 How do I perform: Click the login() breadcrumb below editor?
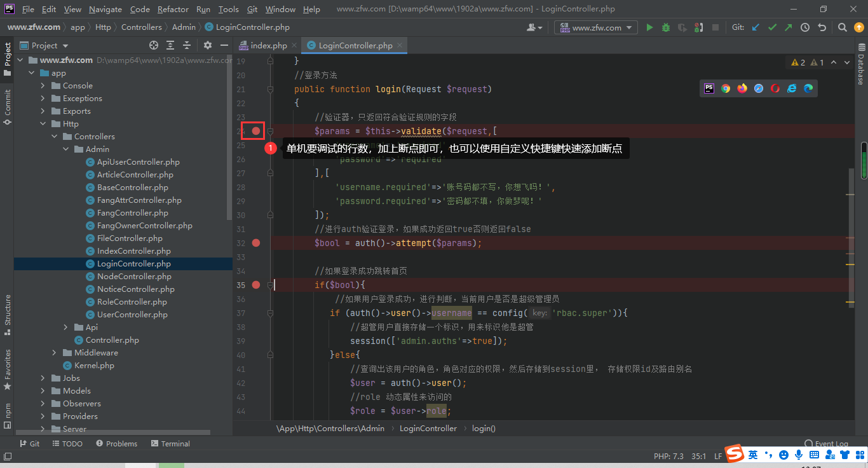pos(484,428)
